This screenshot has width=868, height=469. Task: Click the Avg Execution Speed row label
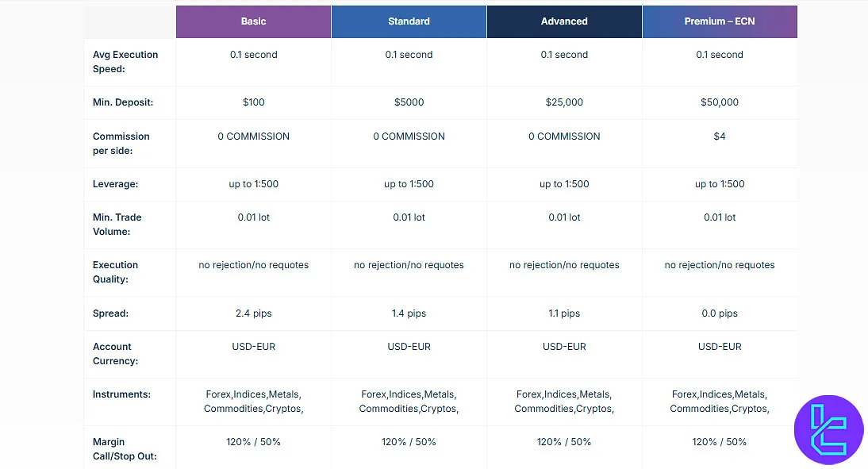(125, 62)
